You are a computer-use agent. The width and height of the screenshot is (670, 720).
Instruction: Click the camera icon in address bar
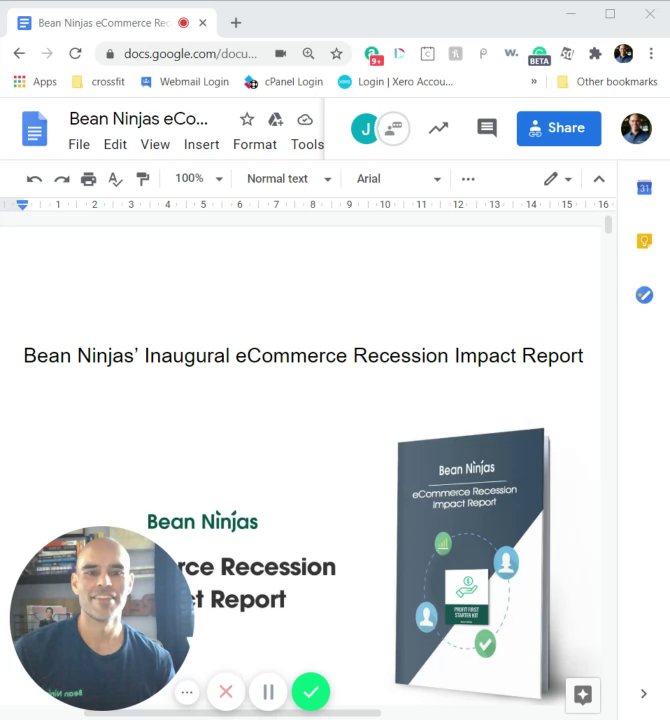pos(281,54)
